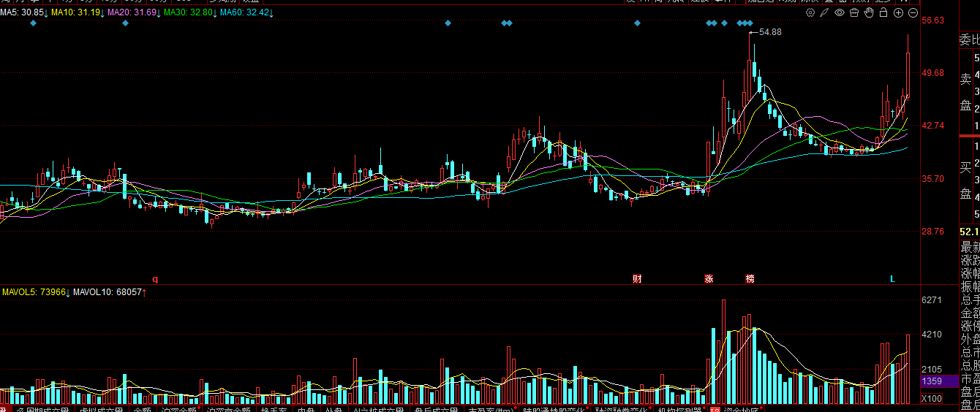Click the blue diamond marker near MA20 label
Viewport: 980px width, 412px height.
point(125,23)
